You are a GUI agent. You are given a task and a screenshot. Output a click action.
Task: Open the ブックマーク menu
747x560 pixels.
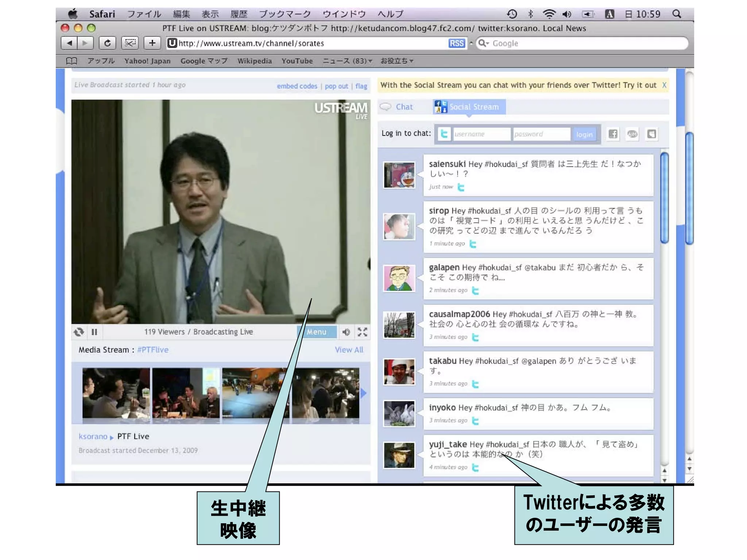285,14
